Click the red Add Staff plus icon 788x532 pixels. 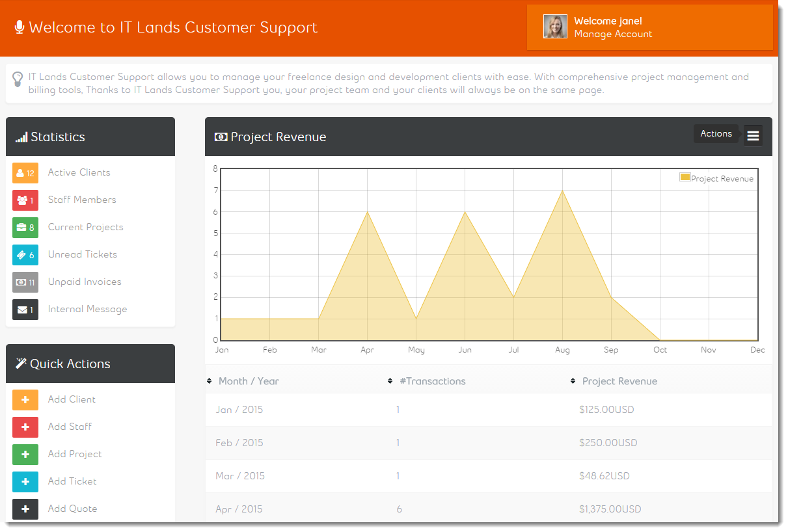(x=25, y=427)
